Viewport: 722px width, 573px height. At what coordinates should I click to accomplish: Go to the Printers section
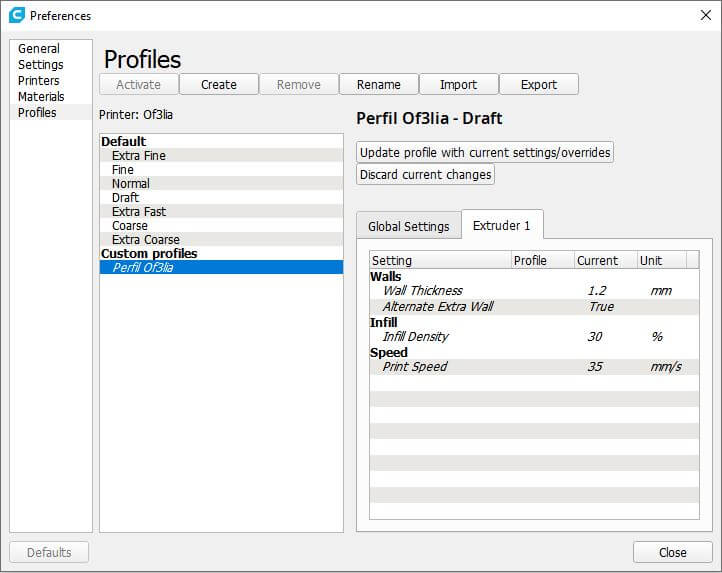39,81
